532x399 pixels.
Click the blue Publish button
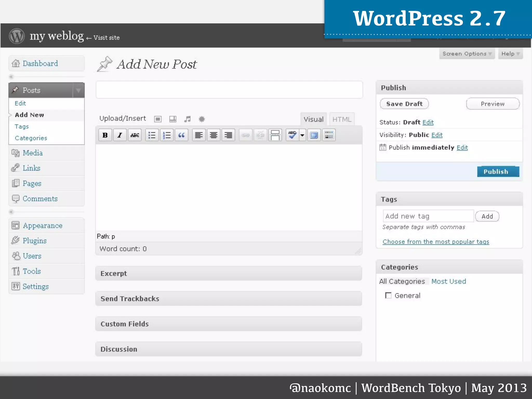click(x=498, y=172)
